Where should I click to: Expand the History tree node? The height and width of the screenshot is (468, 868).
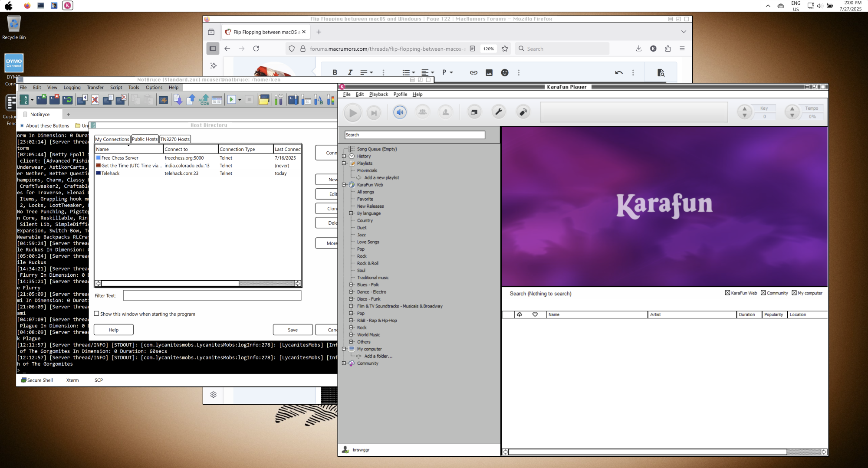(344, 156)
